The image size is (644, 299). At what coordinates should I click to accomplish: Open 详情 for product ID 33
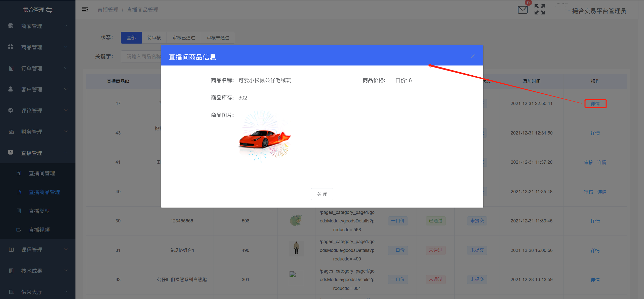tap(595, 280)
